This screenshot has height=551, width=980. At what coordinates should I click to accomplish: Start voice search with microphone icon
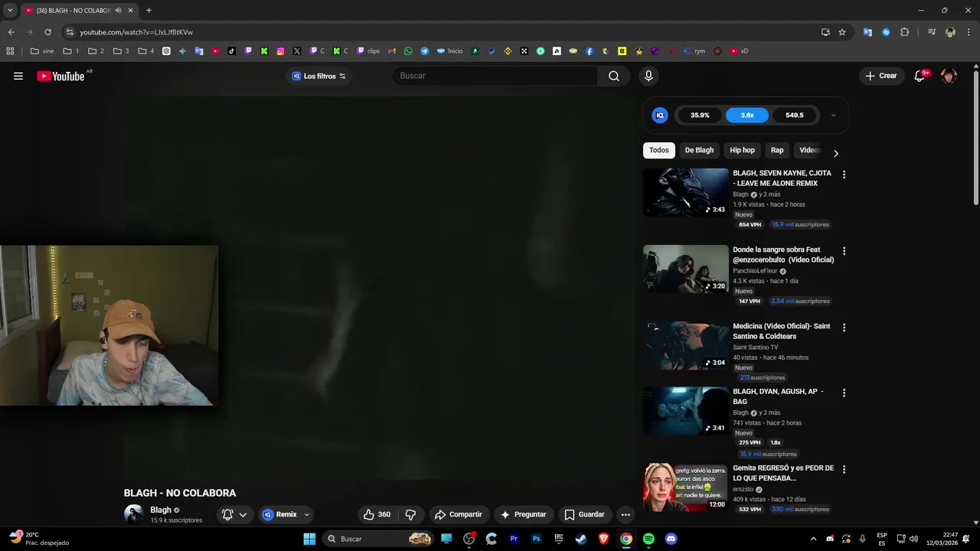(648, 76)
